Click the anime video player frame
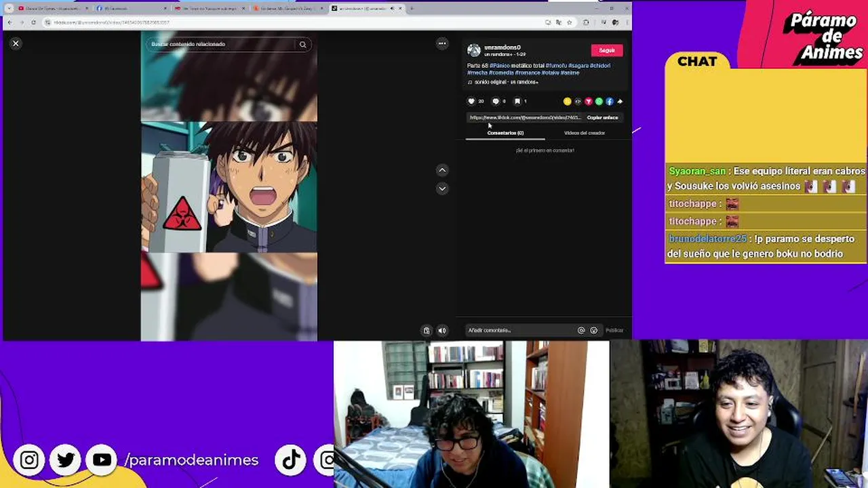Viewport: 868px width, 488px height. pos(229,186)
